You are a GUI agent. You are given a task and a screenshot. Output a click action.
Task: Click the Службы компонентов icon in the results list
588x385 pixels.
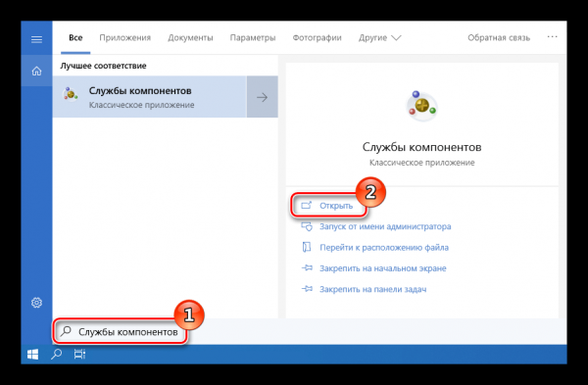pyautogui.click(x=71, y=95)
